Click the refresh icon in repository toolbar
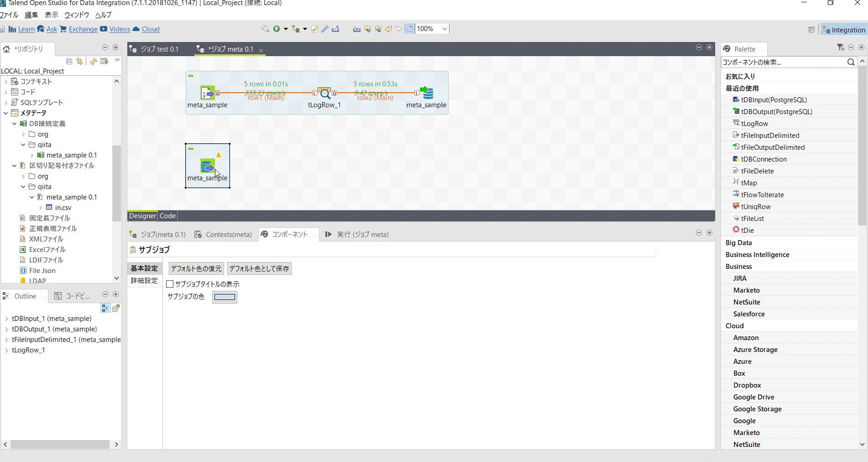The width and height of the screenshot is (868, 462). tap(94, 61)
